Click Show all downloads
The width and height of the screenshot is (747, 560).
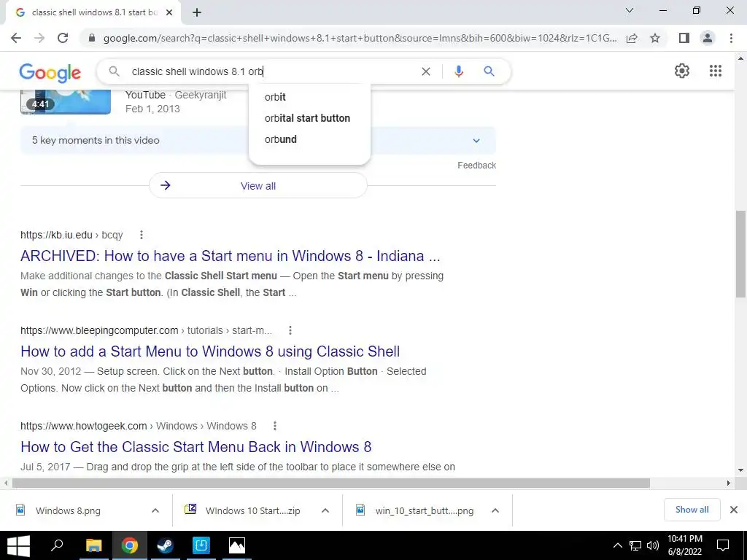coord(692,510)
